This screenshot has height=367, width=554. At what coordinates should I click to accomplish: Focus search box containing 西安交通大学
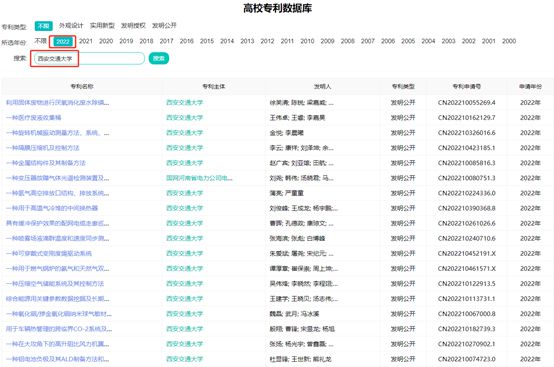tap(89, 59)
